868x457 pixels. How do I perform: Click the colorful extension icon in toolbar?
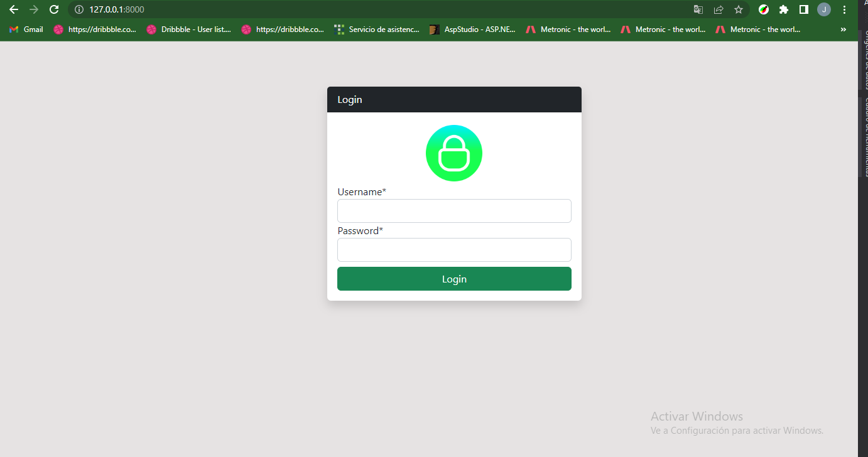(x=764, y=9)
